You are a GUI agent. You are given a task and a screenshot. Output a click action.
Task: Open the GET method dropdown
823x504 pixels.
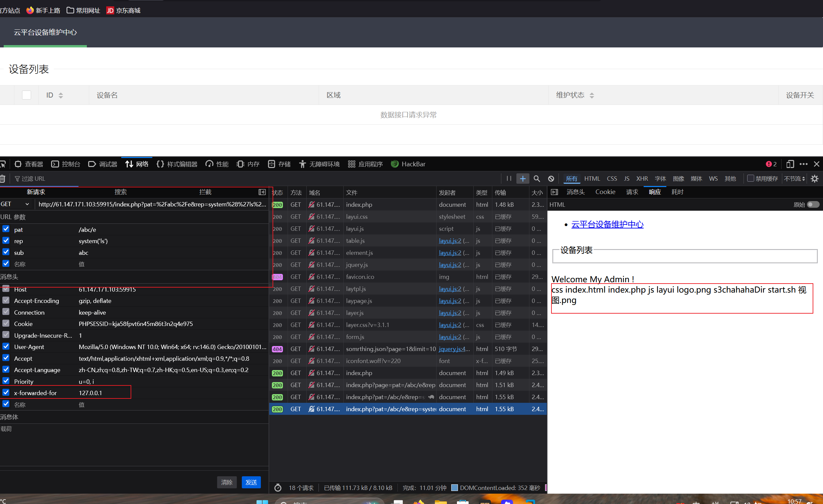[15, 204]
